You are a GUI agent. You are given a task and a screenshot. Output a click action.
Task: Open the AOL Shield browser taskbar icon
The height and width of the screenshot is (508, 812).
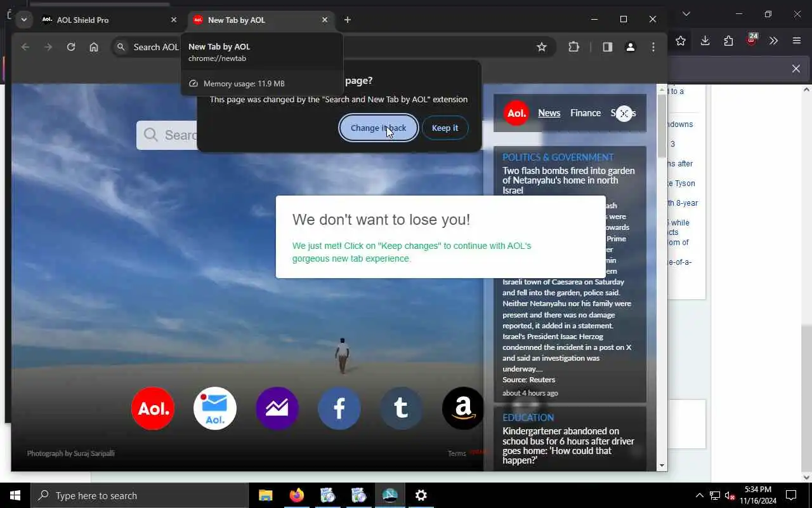[390, 495]
